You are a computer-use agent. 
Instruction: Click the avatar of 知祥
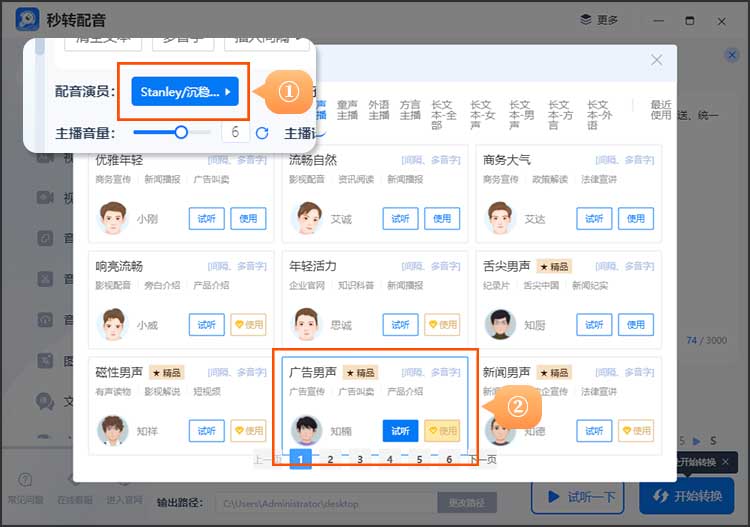(113, 430)
